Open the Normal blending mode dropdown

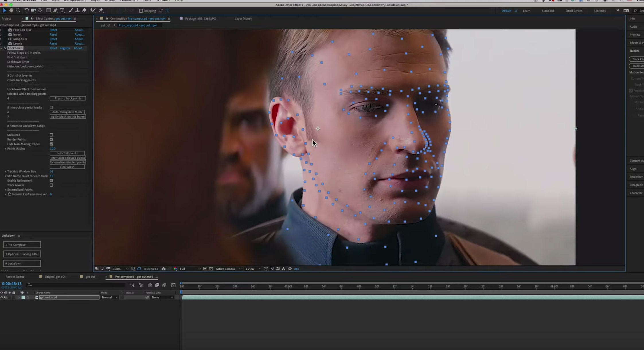pyautogui.click(x=109, y=297)
